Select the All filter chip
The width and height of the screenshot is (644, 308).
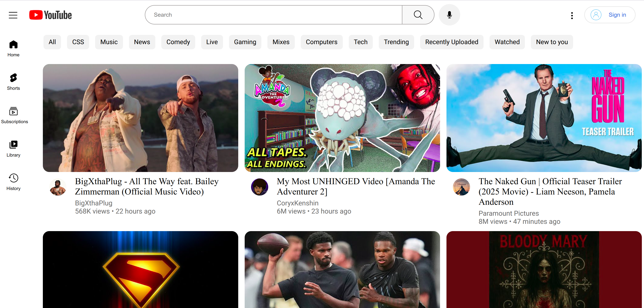coord(52,42)
